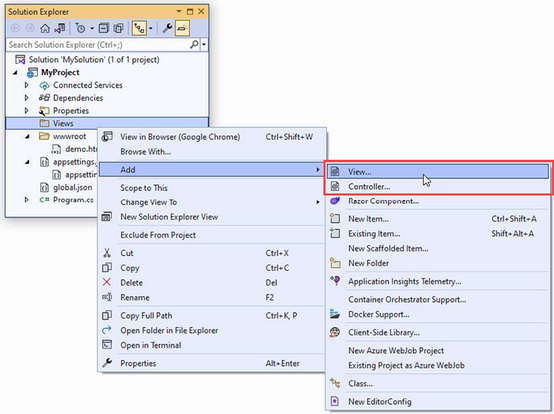Choose Scope to This
Screen dimensions: 554x414
212,188
